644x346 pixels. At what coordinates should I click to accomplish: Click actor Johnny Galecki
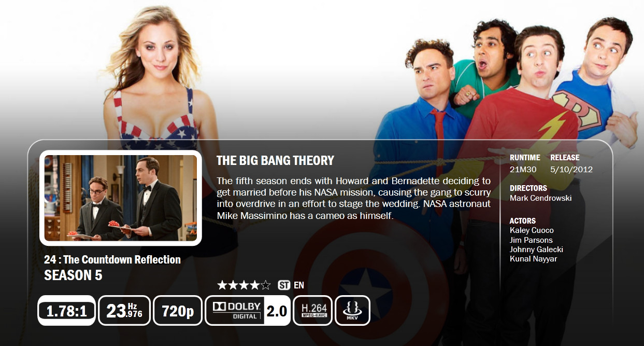tap(536, 250)
